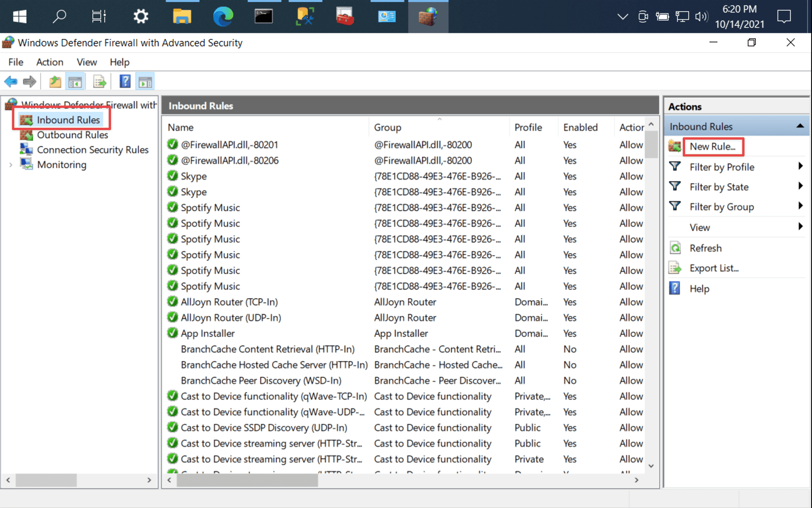Viewport: 812px width, 508px height.
Task: Click New Rule... in Actions pane
Action: [x=712, y=146]
